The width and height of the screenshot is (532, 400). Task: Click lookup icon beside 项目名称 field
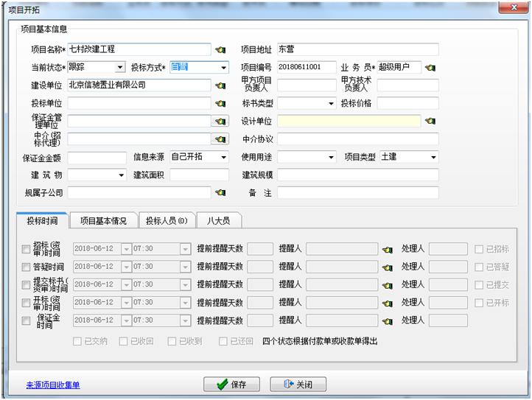[220, 50]
